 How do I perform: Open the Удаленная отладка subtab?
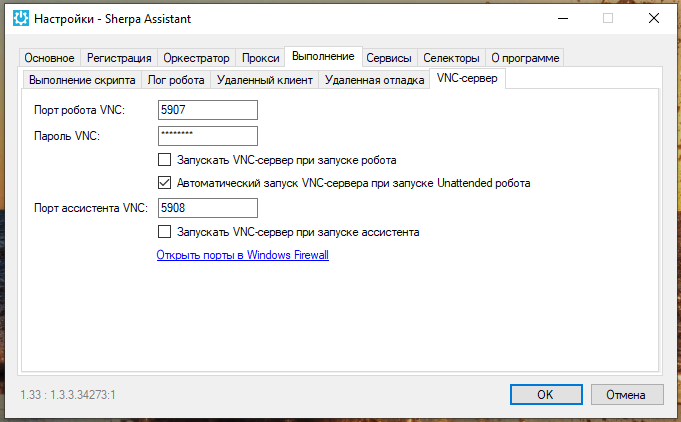[375, 80]
